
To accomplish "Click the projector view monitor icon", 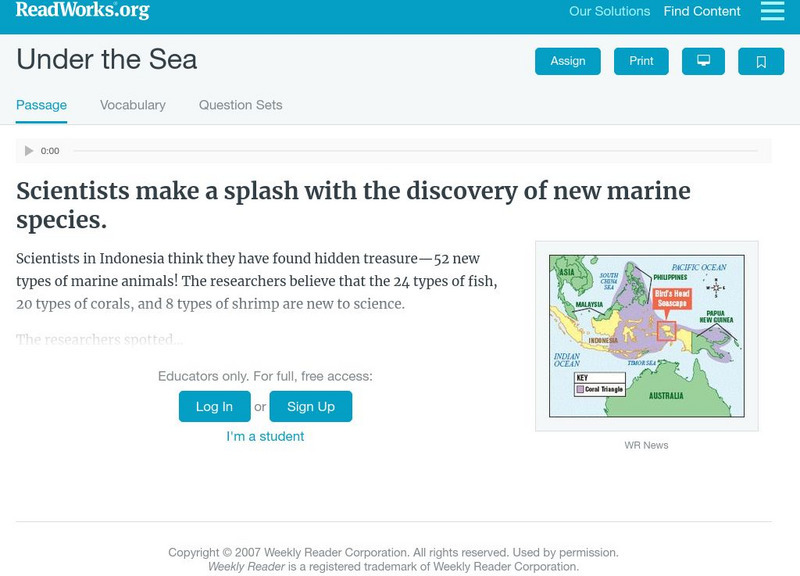I will coord(703,61).
